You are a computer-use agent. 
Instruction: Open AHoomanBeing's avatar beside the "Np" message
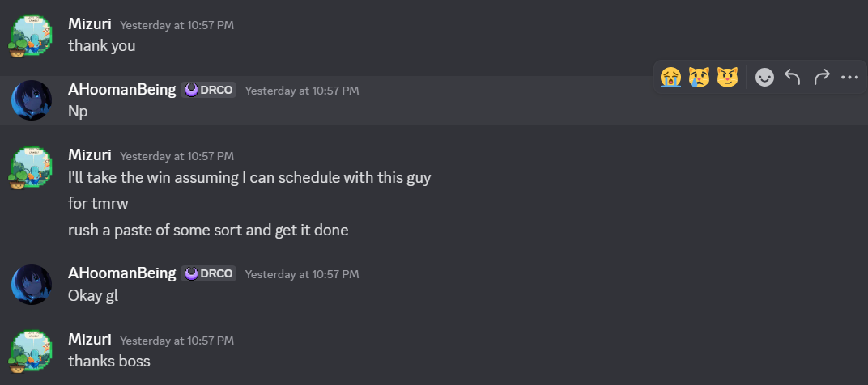click(32, 100)
